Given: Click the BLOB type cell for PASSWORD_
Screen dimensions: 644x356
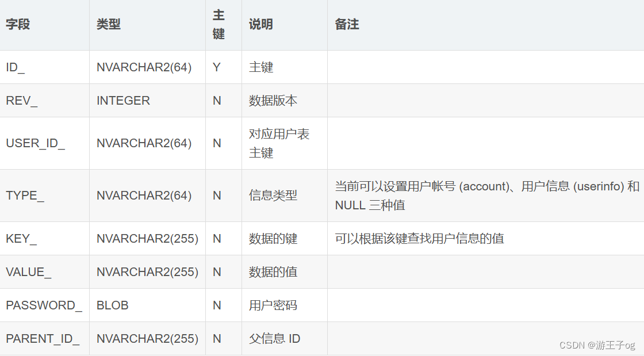Looking at the screenshot, I should tap(112, 305).
